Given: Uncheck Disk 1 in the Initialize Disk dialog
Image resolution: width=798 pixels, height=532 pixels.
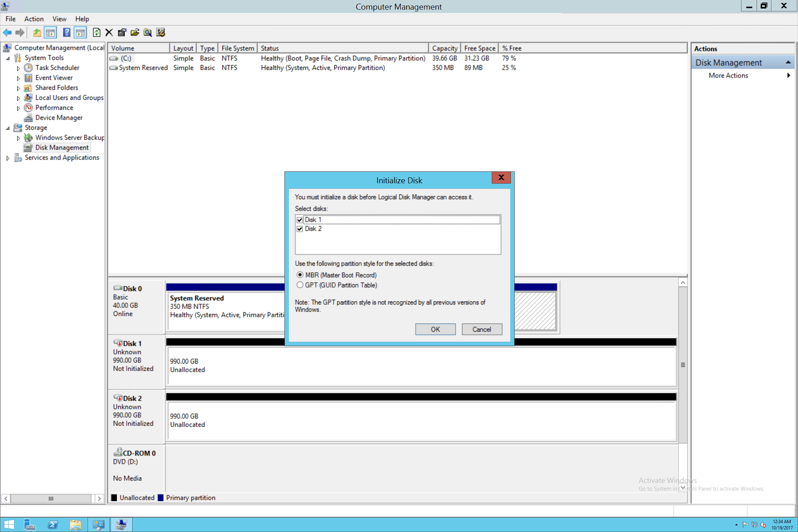Looking at the screenshot, I should [300, 219].
